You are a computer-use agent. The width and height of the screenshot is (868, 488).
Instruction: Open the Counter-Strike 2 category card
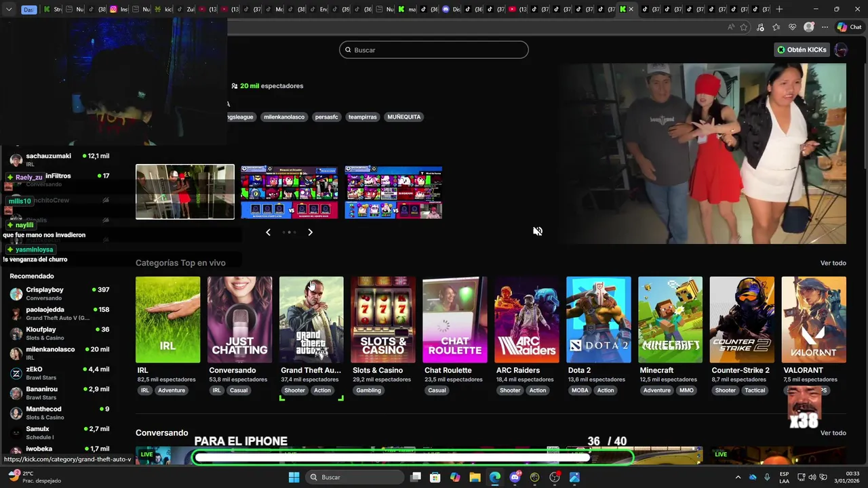[x=742, y=320]
